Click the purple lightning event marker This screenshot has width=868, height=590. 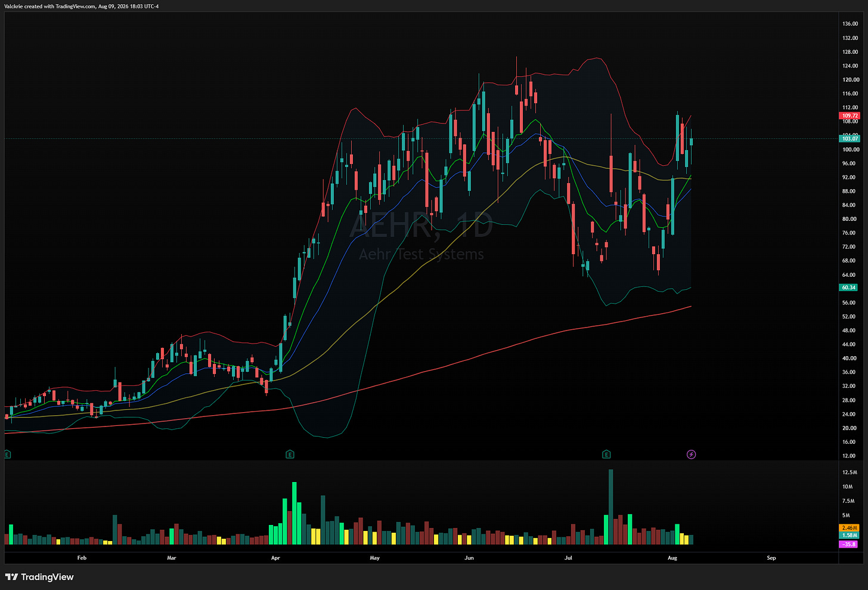(692, 455)
